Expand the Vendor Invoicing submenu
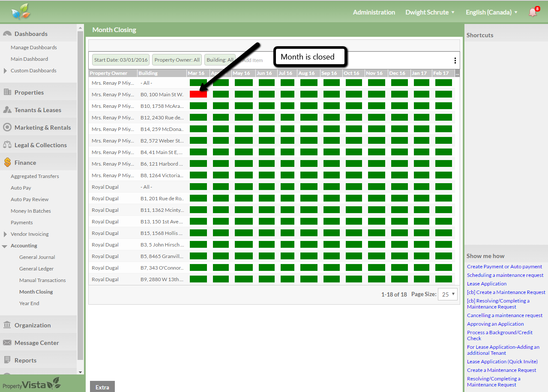This screenshot has width=548, height=392. click(5, 234)
